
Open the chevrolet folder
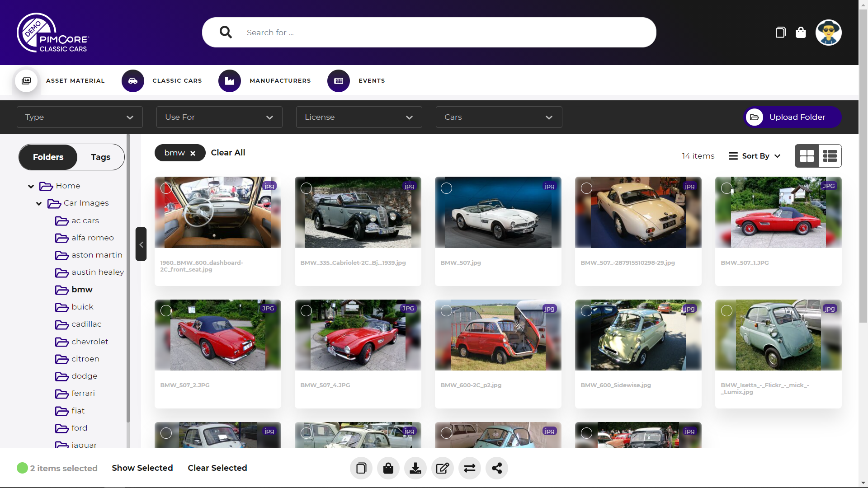[90, 342]
